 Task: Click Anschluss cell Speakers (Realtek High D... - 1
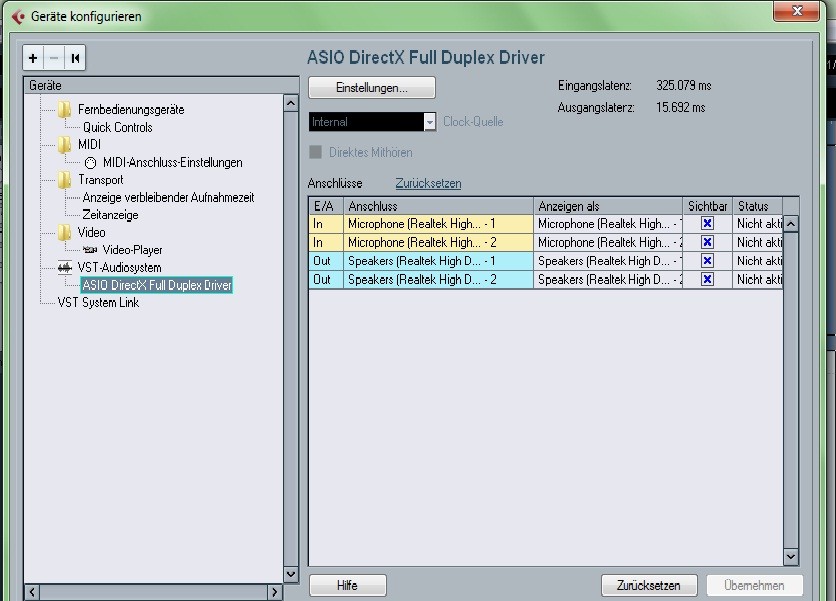(438, 261)
